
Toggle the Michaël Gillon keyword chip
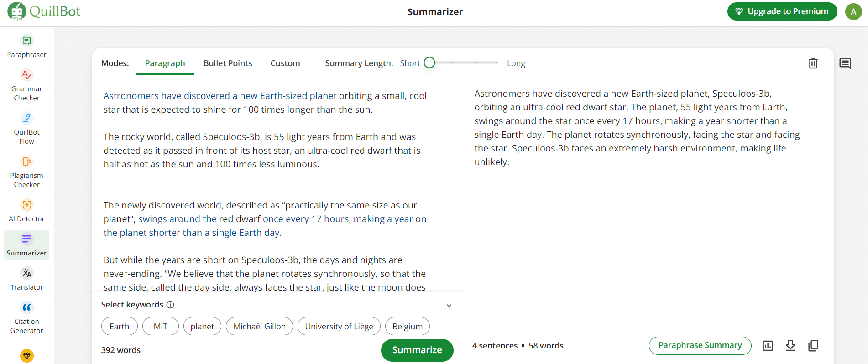coord(259,326)
